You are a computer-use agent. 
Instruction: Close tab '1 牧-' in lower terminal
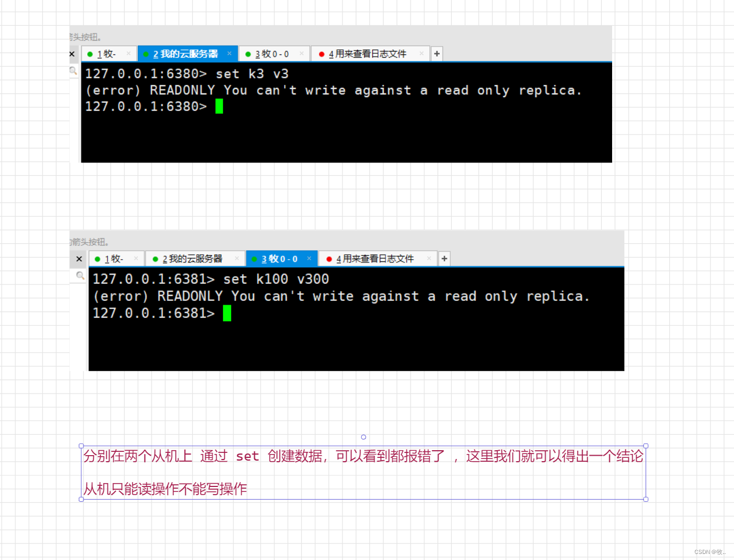136,258
